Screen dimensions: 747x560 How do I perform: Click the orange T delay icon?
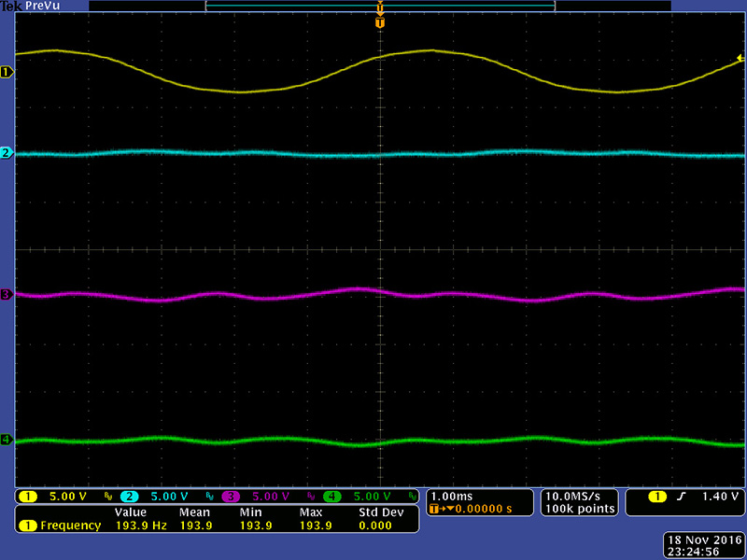[433, 509]
